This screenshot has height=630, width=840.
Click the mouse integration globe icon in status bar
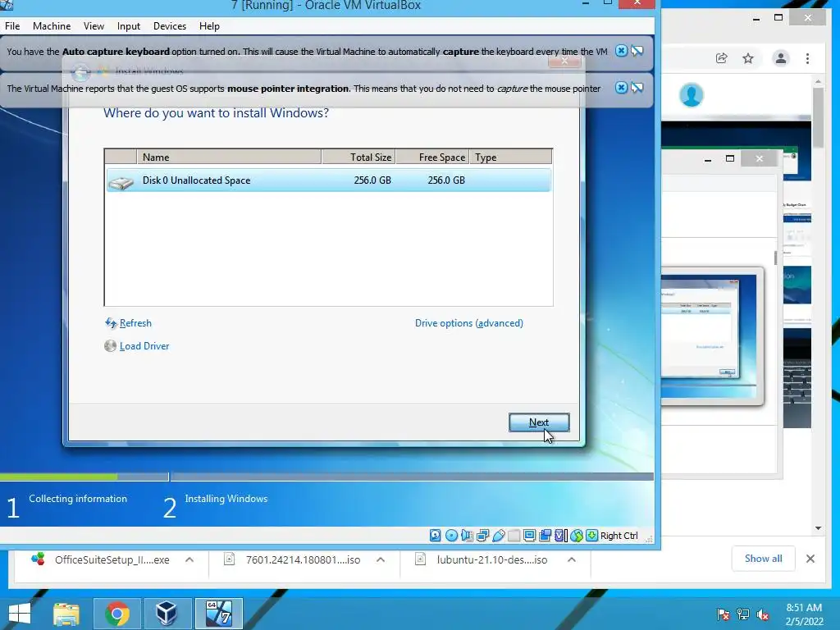click(577, 535)
